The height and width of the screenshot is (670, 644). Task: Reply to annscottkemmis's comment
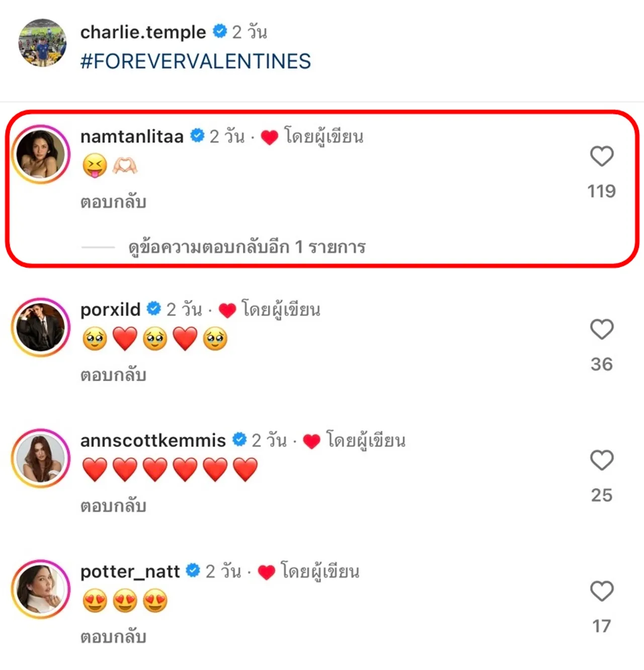(114, 505)
